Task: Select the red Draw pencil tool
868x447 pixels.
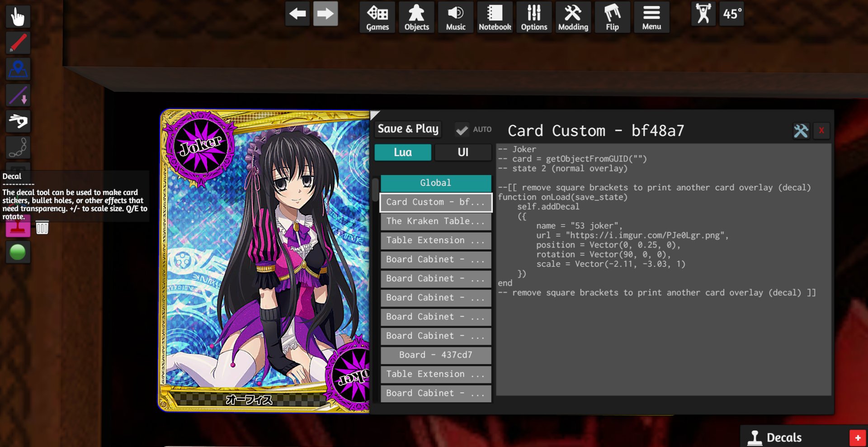Action: [x=18, y=43]
